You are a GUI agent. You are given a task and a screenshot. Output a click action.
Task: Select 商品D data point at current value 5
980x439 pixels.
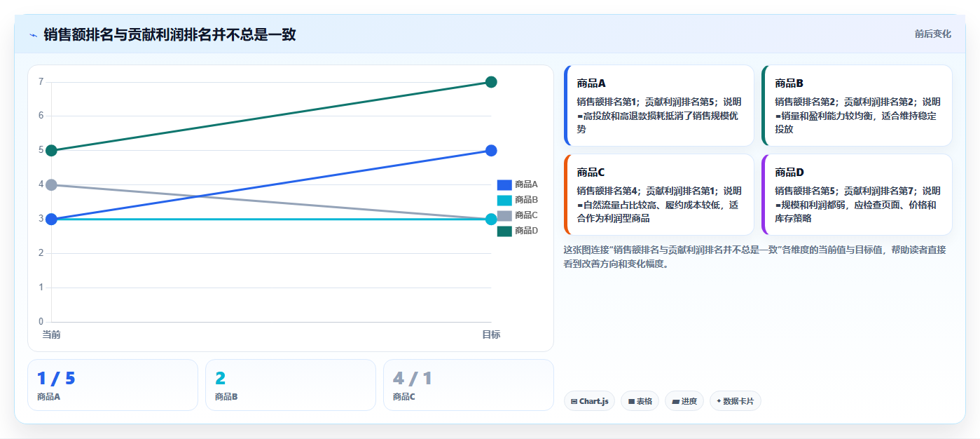(x=51, y=150)
